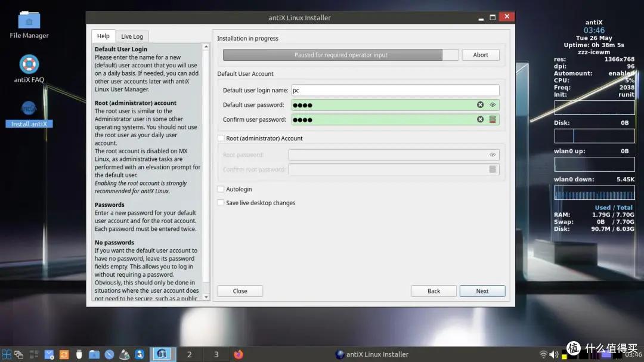The image size is (644, 362).
Task: Click the grey desktop grid icon in taskbar
Action: tap(33, 354)
